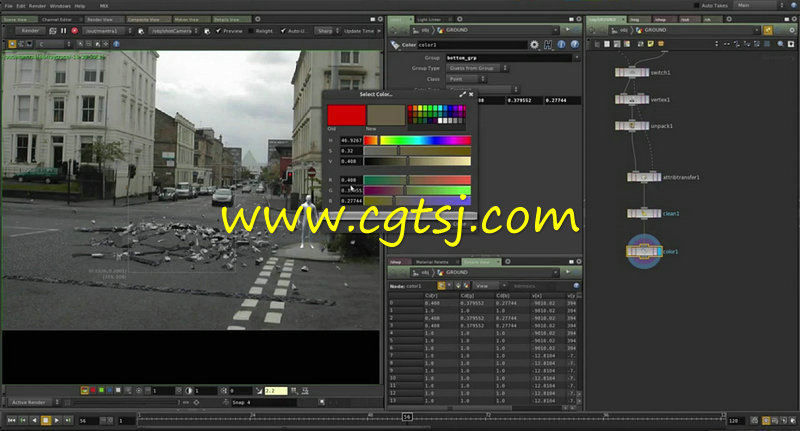Screen dimensions: 800x431
Task: Play the timeline in reverse
Action: click(x=34, y=420)
